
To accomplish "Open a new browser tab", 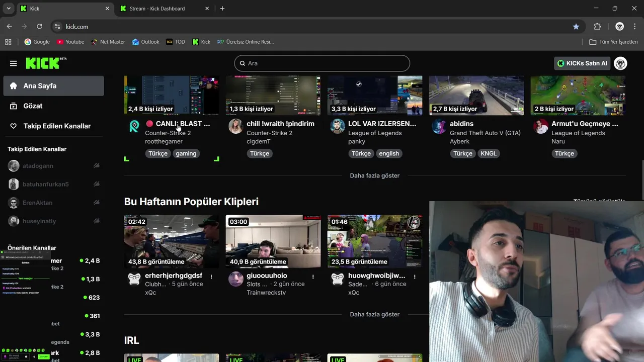I will (222, 9).
